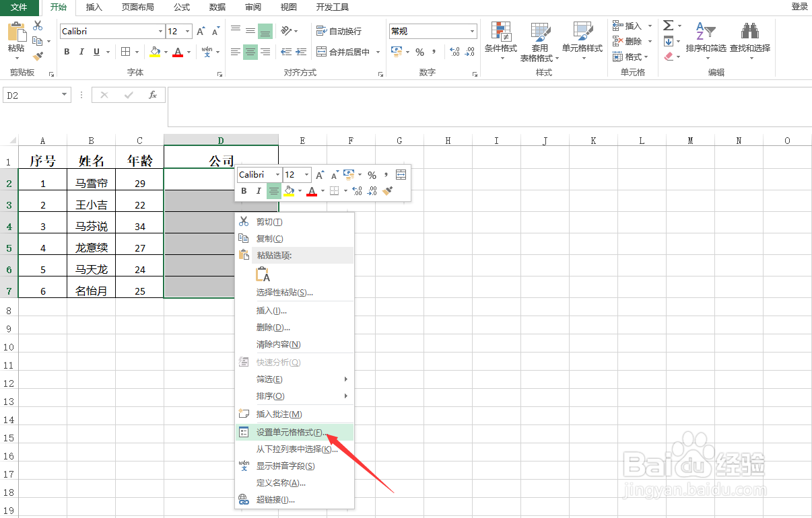
Task: Click the format painter in mini toolbar
Action: coord(388,191)
